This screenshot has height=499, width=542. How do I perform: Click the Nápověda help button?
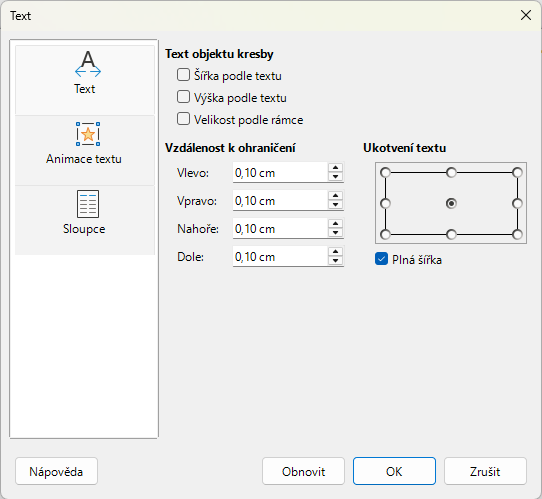tap(56, 471)
